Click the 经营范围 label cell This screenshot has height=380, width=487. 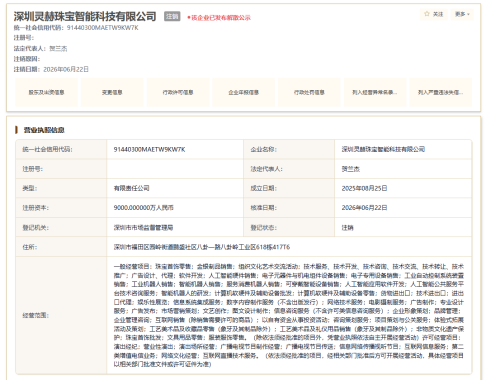61,315
